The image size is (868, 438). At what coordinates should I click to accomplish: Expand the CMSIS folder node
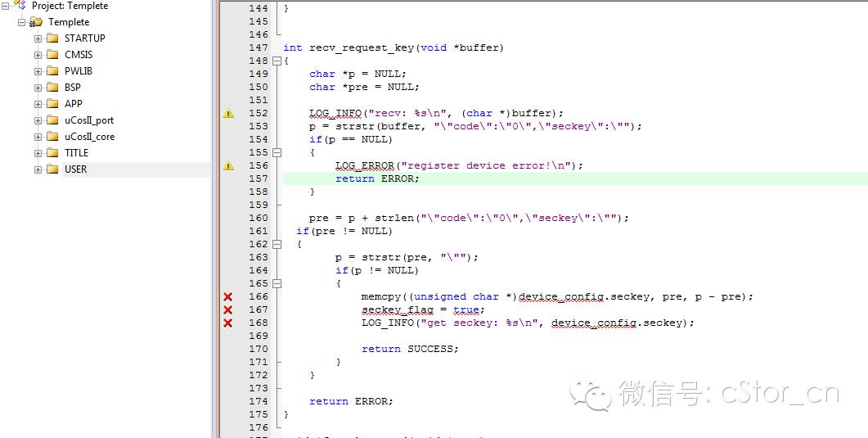click(38, 55)
